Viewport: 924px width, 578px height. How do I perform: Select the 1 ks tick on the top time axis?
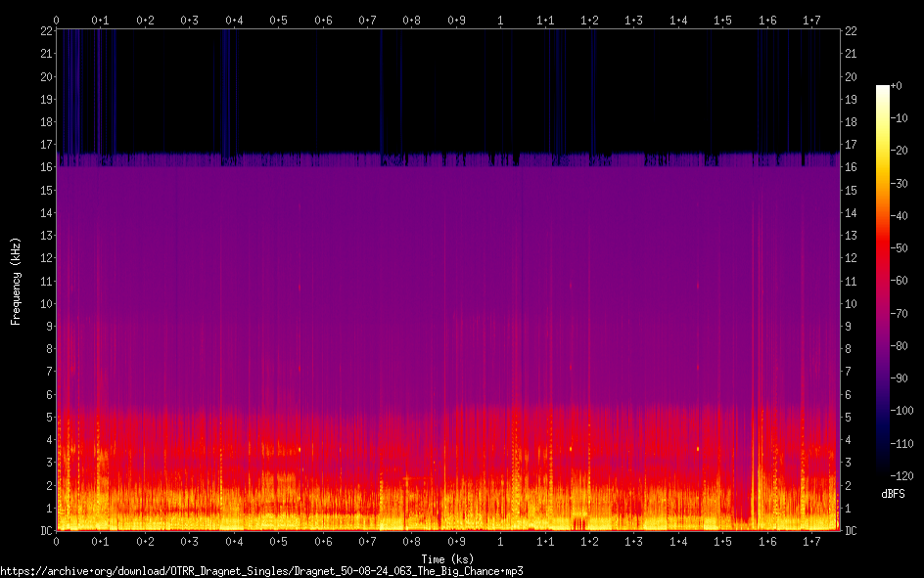coord(501,20)
